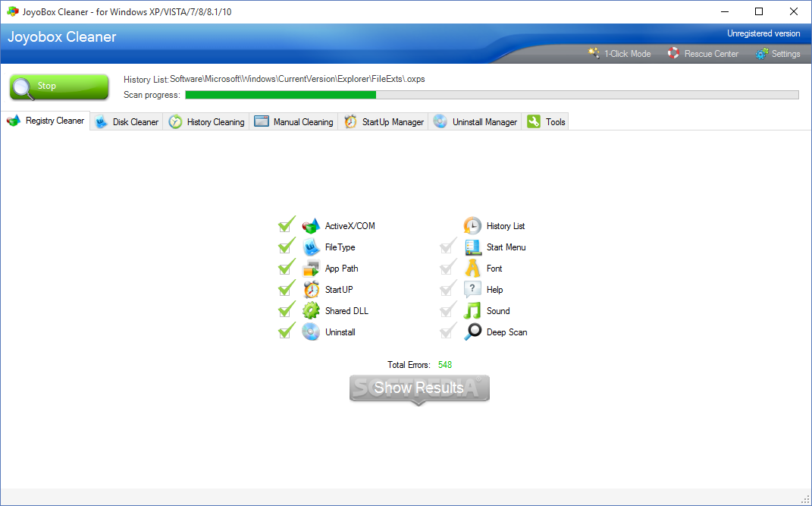812x506 pixels.
Task: Minimize the JoyoBox Cleaner window
Action: point(724,11)
